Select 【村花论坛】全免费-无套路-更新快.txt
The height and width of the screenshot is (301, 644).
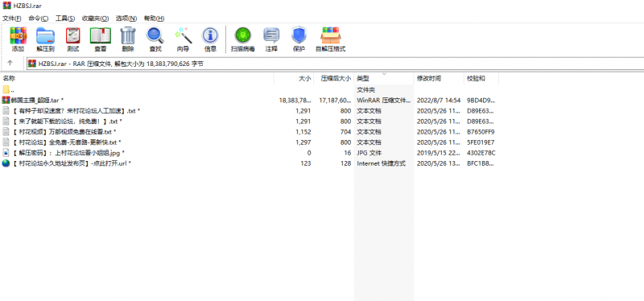click(x=66, y=142)
